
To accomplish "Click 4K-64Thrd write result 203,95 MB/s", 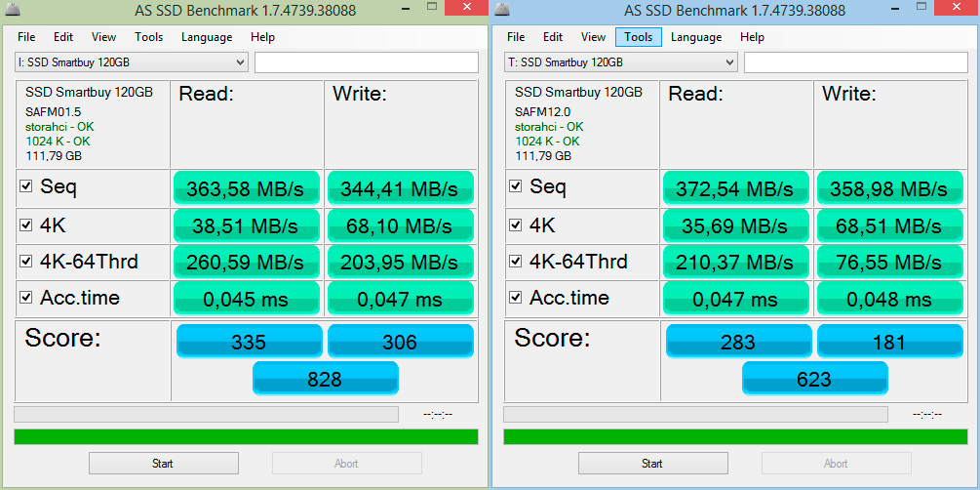I will pos(400,263).
